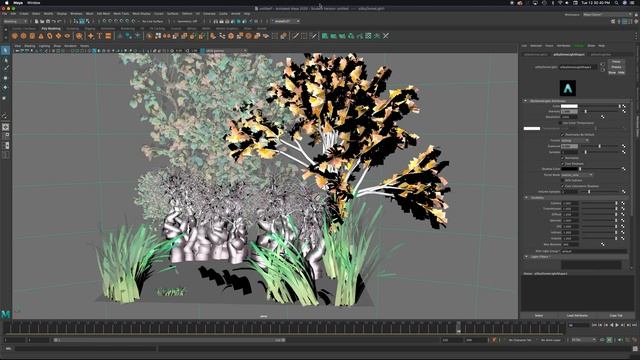Click the Focus button beside node name
This screenshot has height=360, width=640.
click(616, 62)
